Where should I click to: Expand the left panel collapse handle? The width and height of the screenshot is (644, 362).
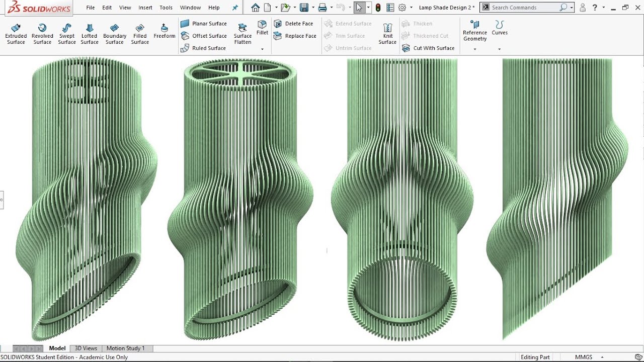coord(2,200)
